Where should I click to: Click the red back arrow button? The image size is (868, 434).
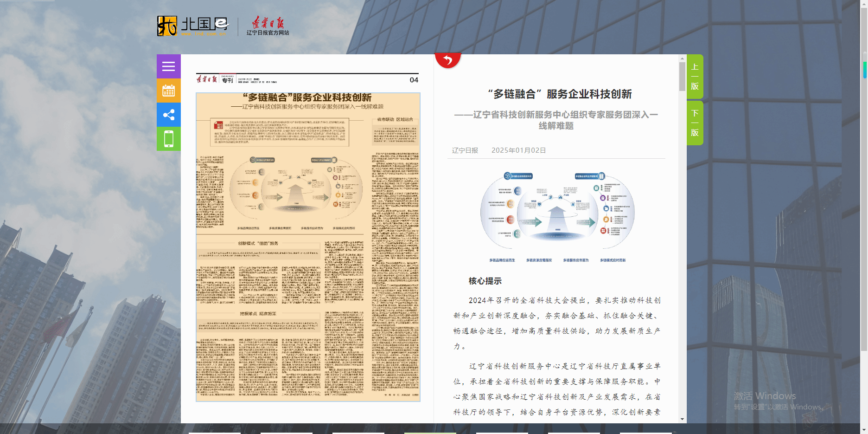pos(447,60)
